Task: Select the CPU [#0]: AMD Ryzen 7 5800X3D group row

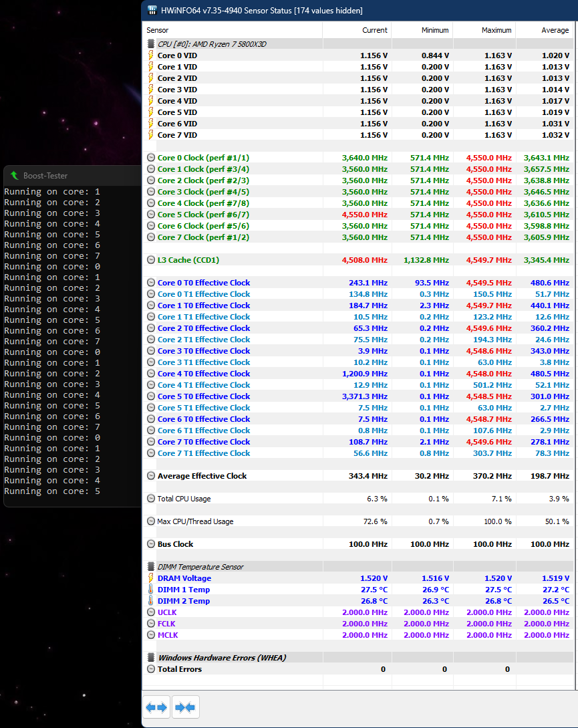Action: pos(358,44)
